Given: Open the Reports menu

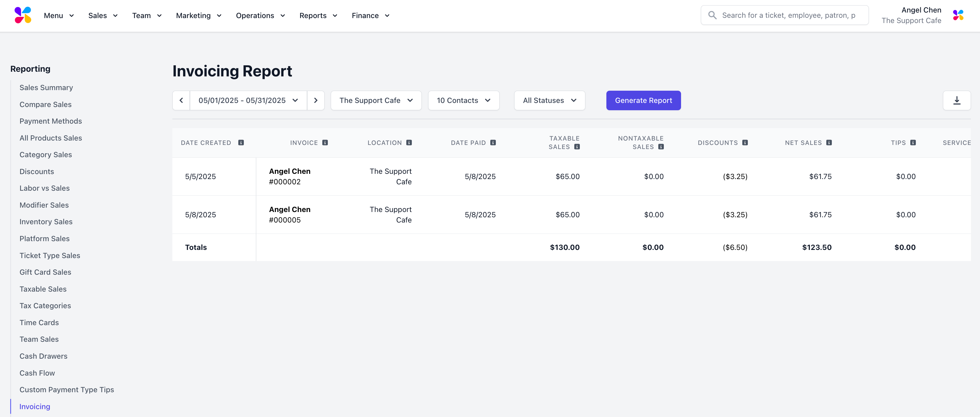Looking at the screenshot, I should click(318, 15).
